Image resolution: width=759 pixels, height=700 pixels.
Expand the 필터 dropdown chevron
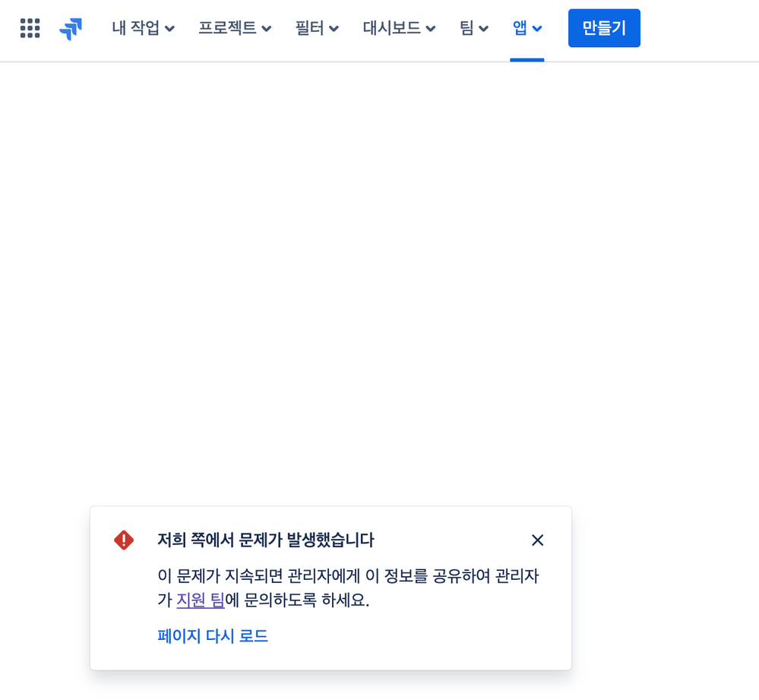[x=334, y=28]
